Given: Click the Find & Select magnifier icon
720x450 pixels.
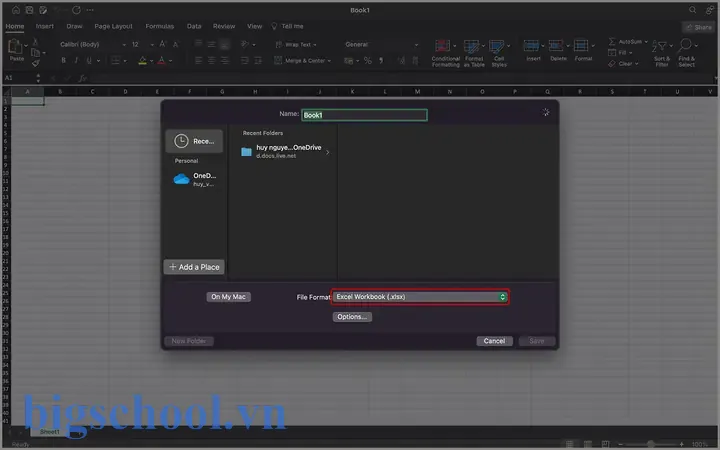Looking at the screenshot, I should (x=685, y=45).
